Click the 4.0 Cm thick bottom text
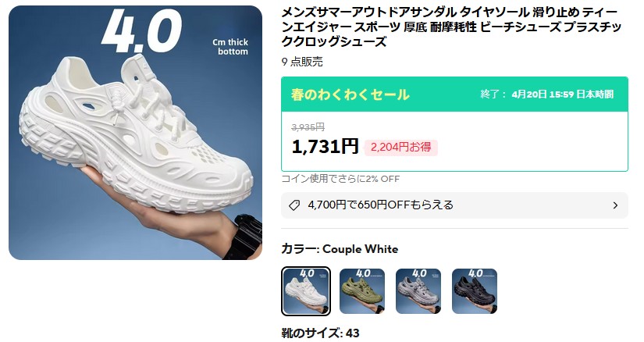 (176, 32)
